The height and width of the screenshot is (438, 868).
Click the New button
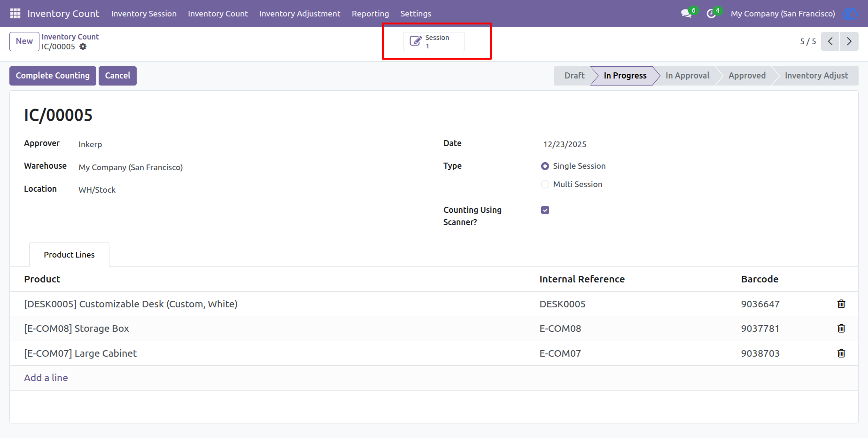pyautogui.click(x=24, y=41)
